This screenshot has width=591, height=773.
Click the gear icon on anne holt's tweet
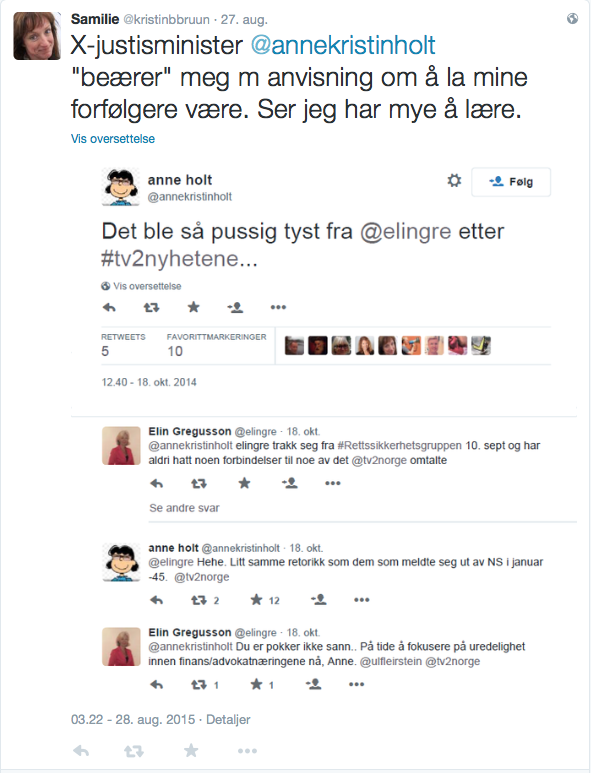454,180
